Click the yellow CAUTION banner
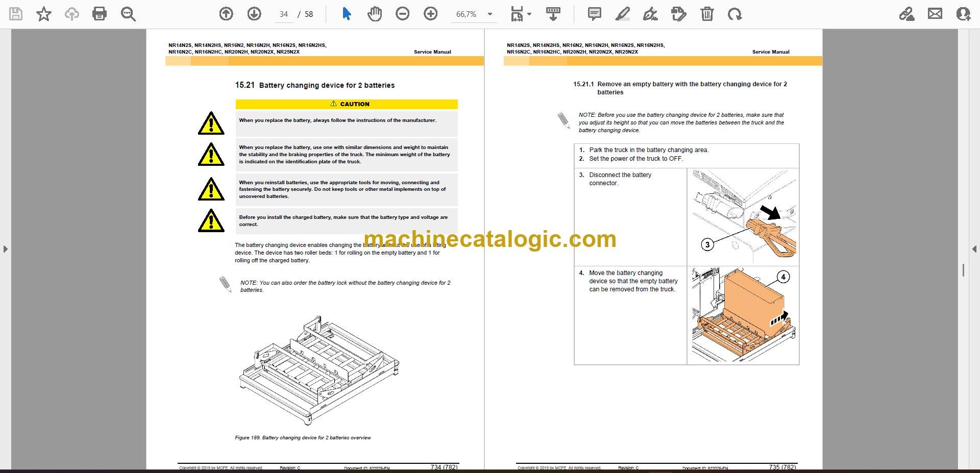This screenshot has width=980, height=473. pos(347,104)
